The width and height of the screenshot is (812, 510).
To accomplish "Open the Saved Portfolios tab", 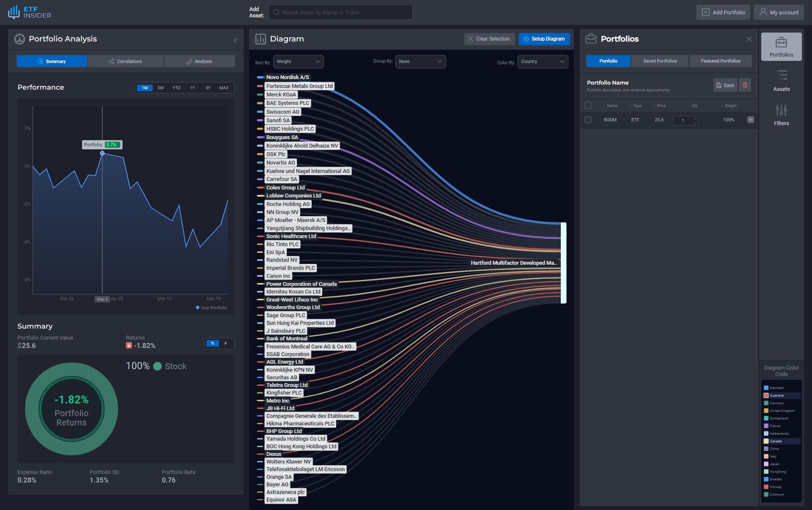I will pyautogui.click(x=659, y=61).
